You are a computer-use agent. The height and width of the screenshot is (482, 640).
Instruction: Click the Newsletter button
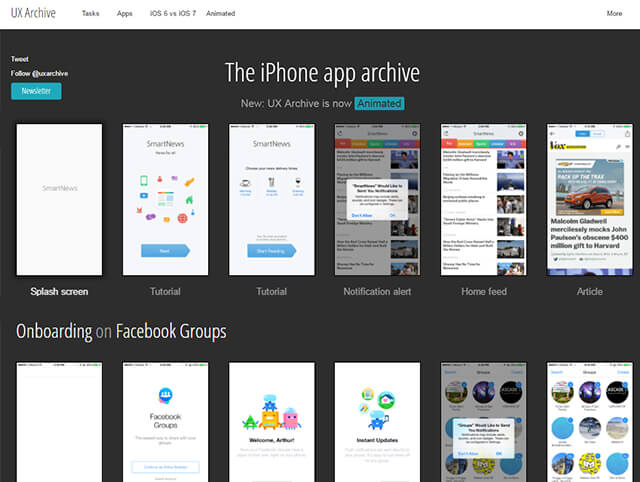point(36,91)
